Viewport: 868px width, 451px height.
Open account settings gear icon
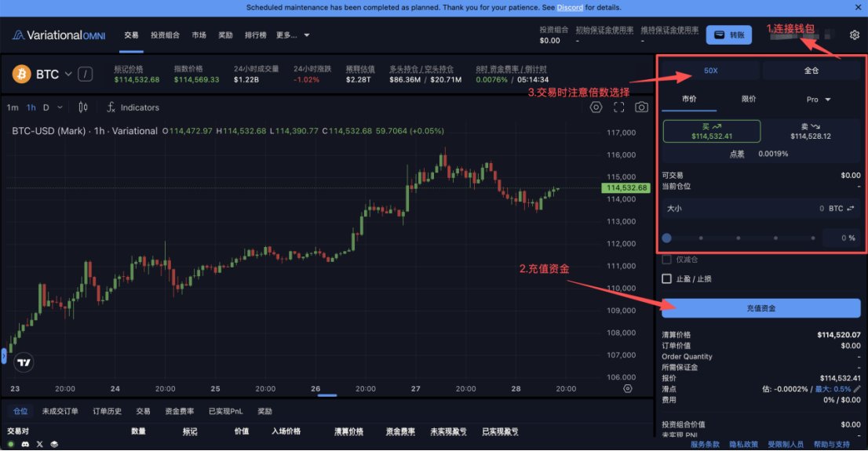(x=855, y=35)
